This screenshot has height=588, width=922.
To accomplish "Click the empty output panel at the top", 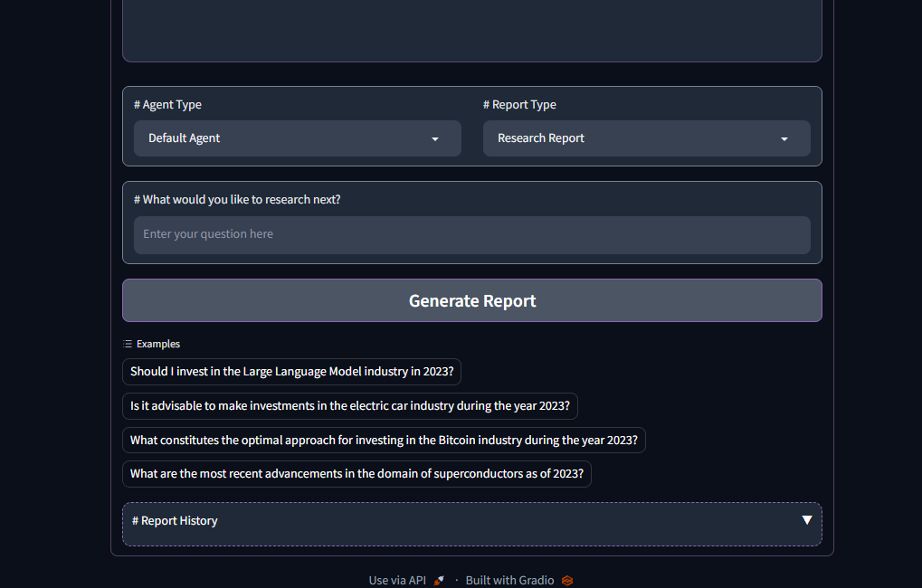I will pos(471,27).
